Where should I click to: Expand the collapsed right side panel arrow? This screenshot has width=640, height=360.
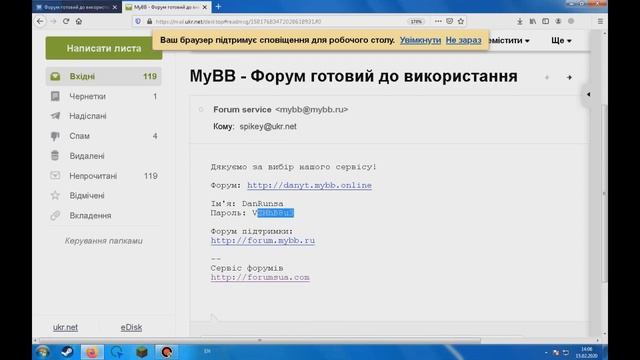588,94
